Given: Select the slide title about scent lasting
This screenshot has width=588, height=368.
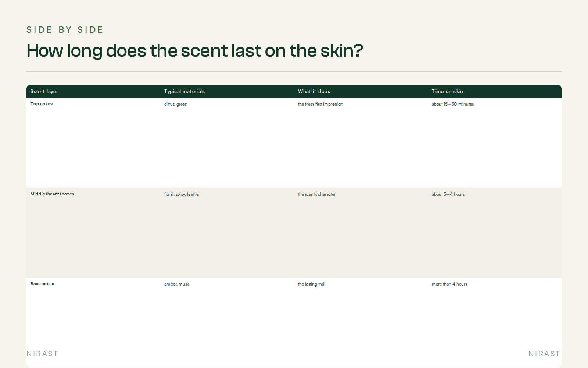Looking at the screenshot, I should [195, 51].
